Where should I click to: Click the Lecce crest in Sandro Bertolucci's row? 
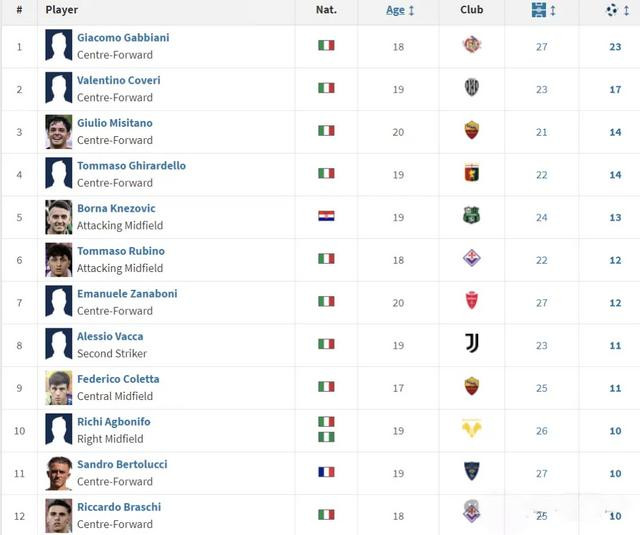(x=471, y=471)
